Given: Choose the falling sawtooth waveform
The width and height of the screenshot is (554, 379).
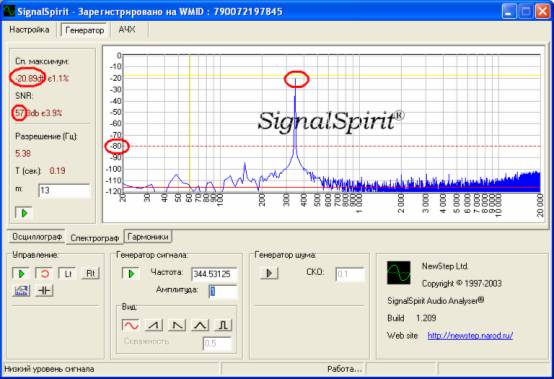Looking at the screenshot, I should 177,325.
